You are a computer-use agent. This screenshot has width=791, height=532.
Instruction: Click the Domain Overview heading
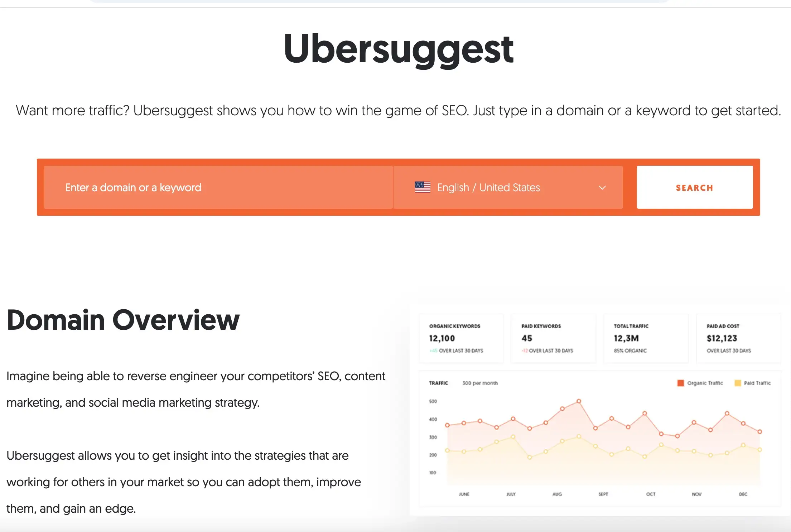(x=123, y=320)
